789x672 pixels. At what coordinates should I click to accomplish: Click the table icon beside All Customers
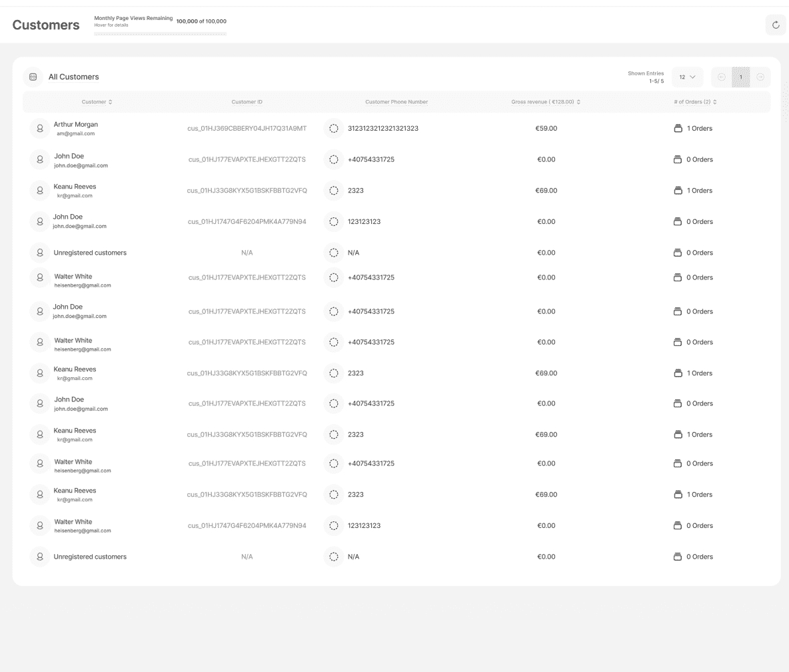33,77
